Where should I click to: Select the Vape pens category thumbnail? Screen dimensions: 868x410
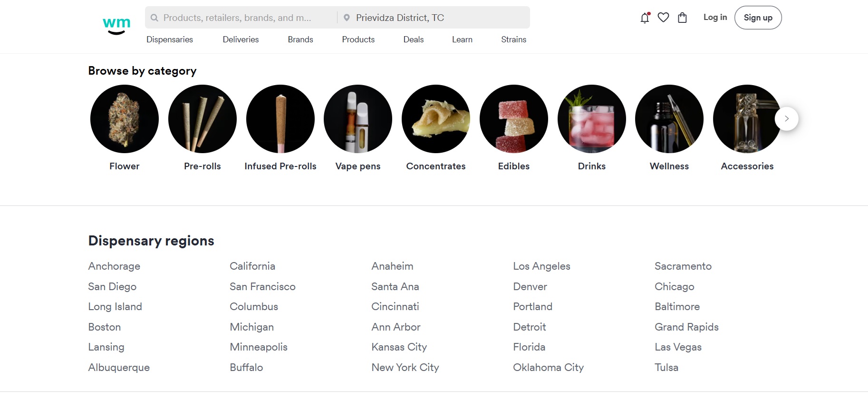point(358,118)
